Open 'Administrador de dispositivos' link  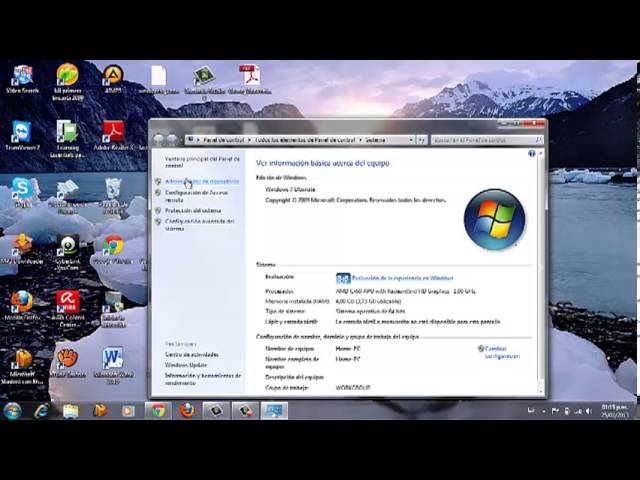202,182
